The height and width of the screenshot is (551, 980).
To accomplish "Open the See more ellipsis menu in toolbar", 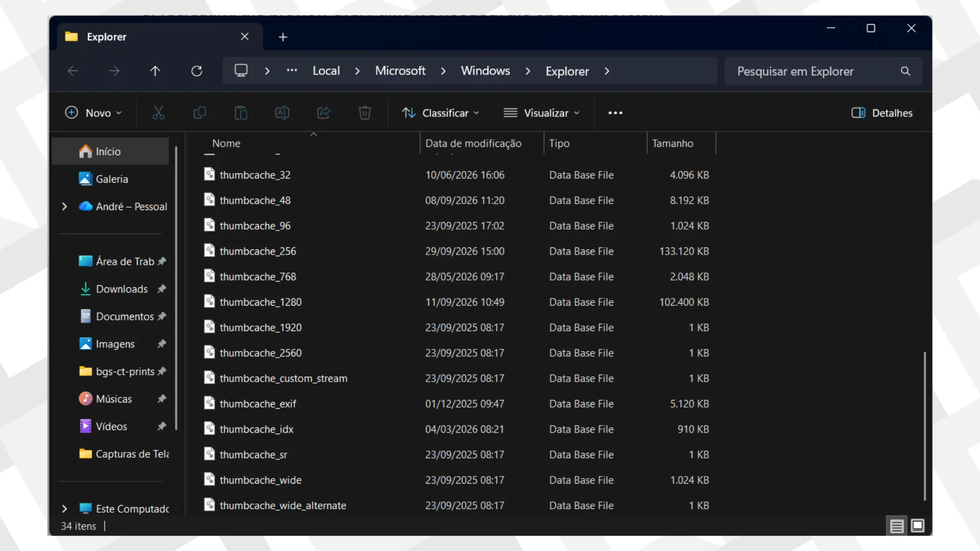I will [616, 113].
